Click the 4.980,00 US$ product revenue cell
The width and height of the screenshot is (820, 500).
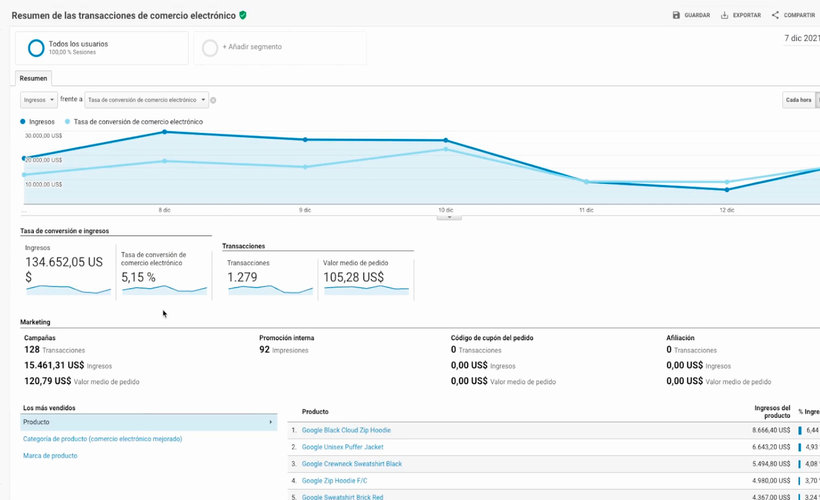tap(771, 480)
